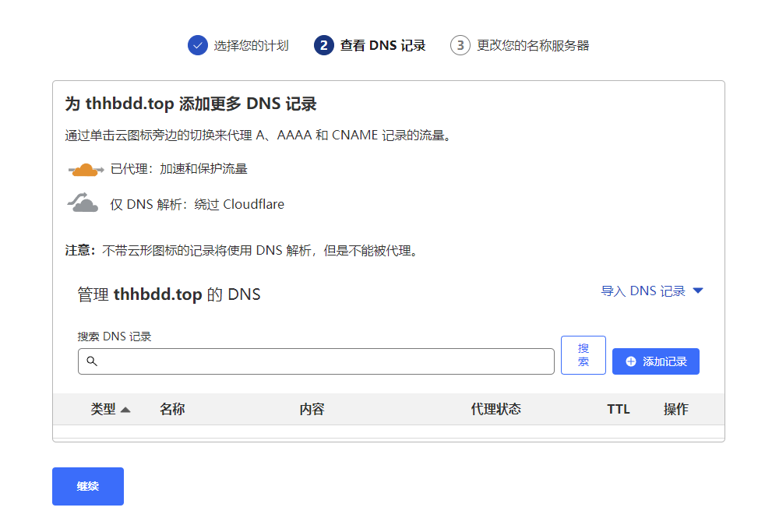Click the step 3 number circle
This screenshot has width=758, height=532.
click(460, 45)
